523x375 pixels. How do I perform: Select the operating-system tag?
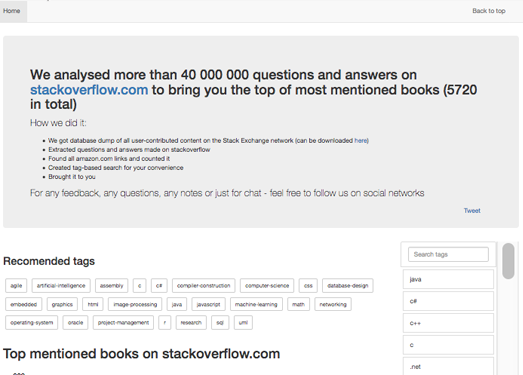tap(32, 323)
